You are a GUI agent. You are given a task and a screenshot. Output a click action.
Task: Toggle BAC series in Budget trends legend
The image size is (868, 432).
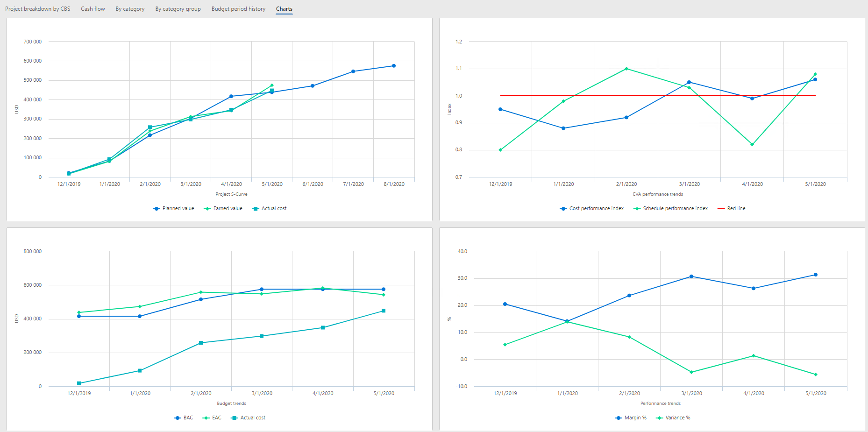(x=183, y=418)
